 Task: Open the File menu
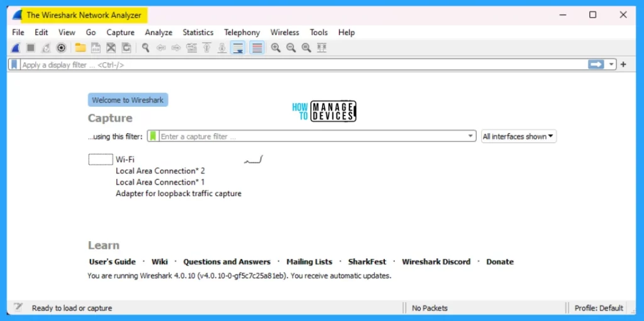[x=18, y=33]
